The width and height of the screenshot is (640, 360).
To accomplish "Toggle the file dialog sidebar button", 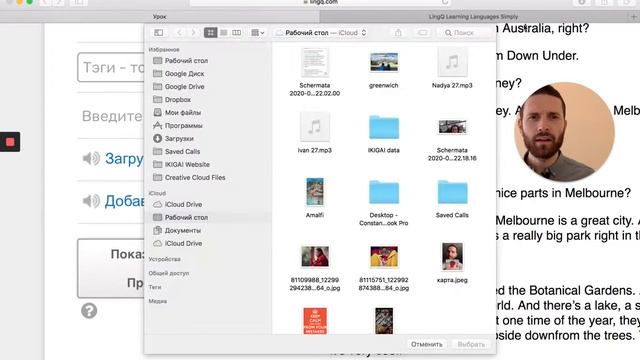I will coord(159,33).
